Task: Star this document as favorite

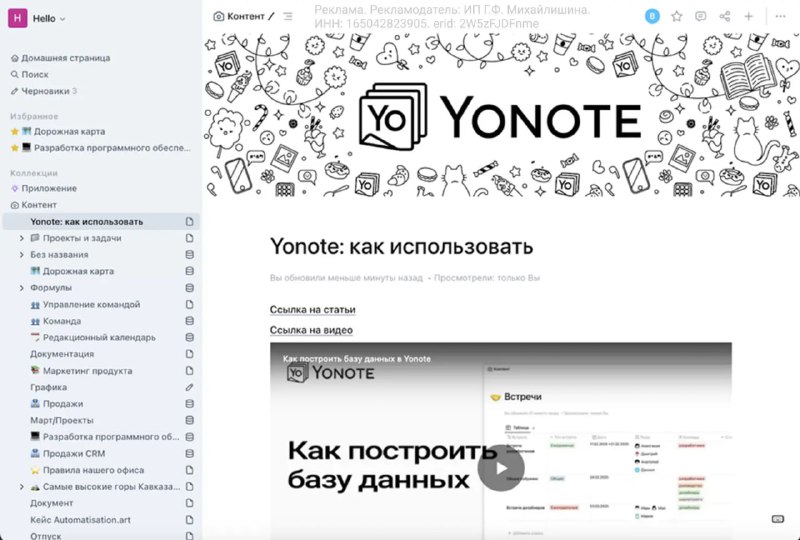Action: tap(677, 16)
